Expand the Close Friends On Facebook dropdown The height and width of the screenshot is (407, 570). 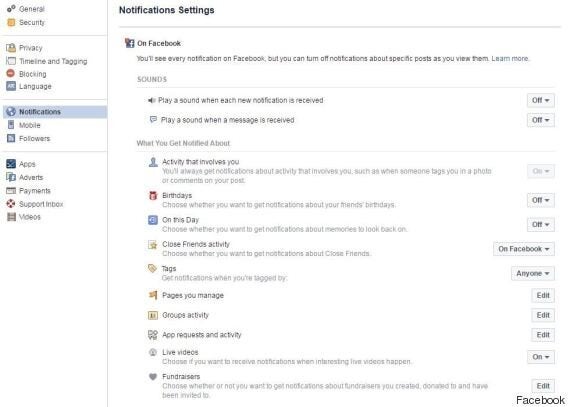(523, 249)
